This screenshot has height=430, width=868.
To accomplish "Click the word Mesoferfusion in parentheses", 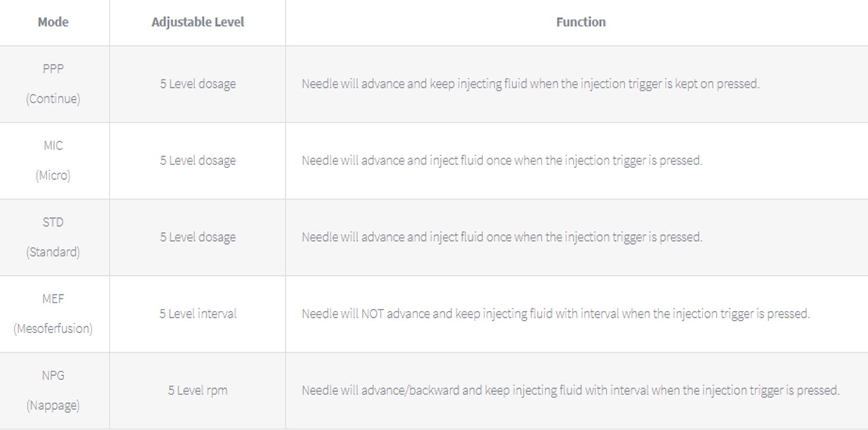I will pyautogui.click(x=53, y=329).
